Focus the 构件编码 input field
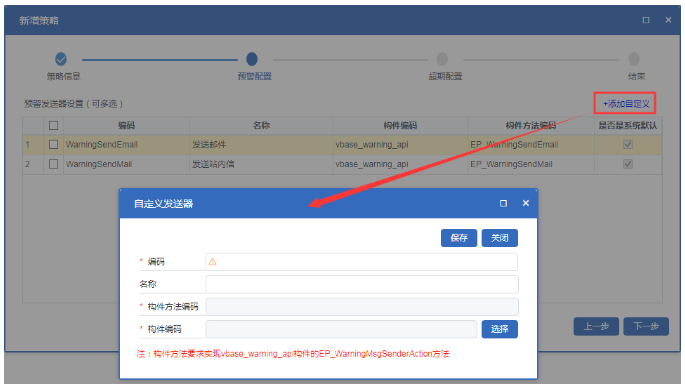Image resolution: width=685 pixels, height=388 pixels. [341, 329]
